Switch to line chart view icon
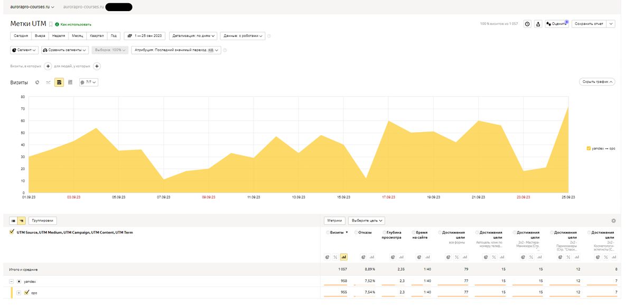Image resolution: width=644 pixels, height=307 pixels. (48, 82)
